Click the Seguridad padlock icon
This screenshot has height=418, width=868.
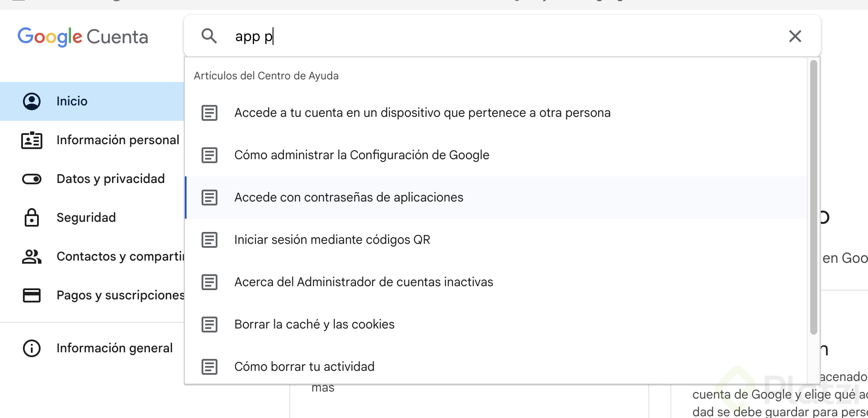pyautogui.click(x=32, y=218)
